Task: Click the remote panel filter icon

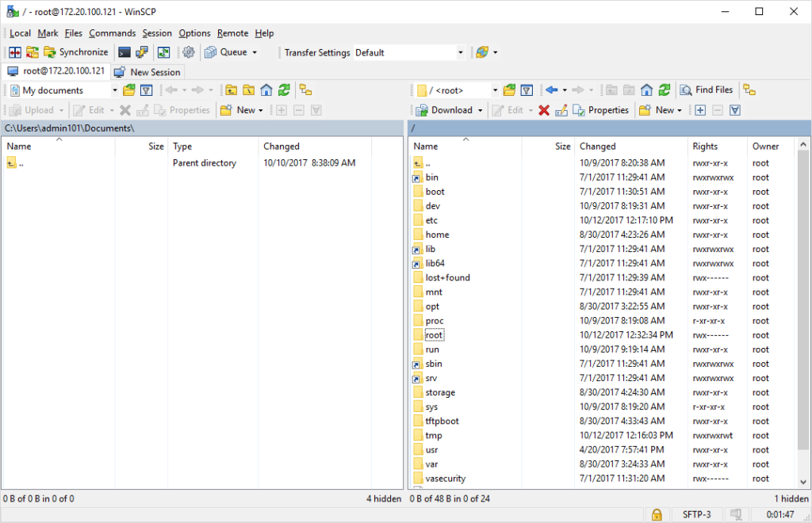Action: coord(527,90)
